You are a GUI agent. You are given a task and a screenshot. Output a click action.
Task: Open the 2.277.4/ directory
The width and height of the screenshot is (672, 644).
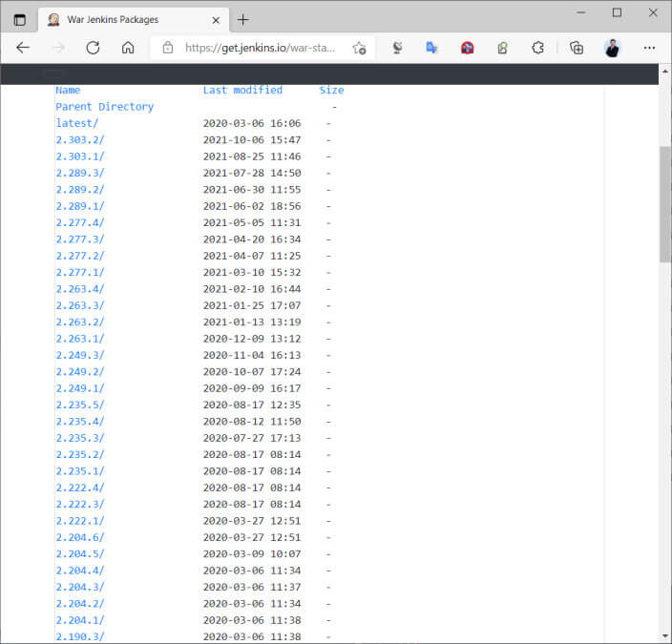[x=80, y=223]
